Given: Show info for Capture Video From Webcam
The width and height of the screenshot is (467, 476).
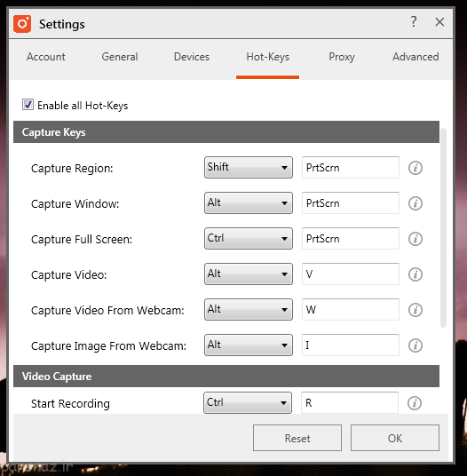Looking at the screenshot, I should click(x=416, y=310).
